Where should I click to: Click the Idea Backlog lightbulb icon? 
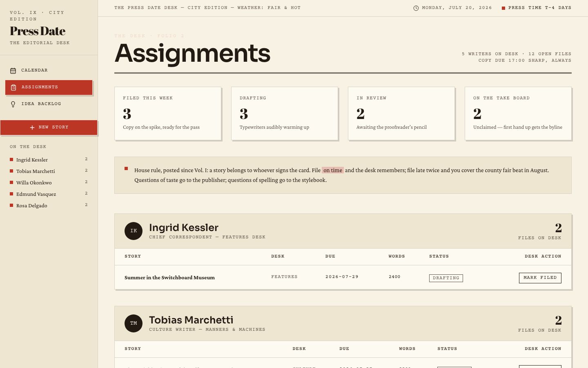pyautogui.click(x=13, y=104)
